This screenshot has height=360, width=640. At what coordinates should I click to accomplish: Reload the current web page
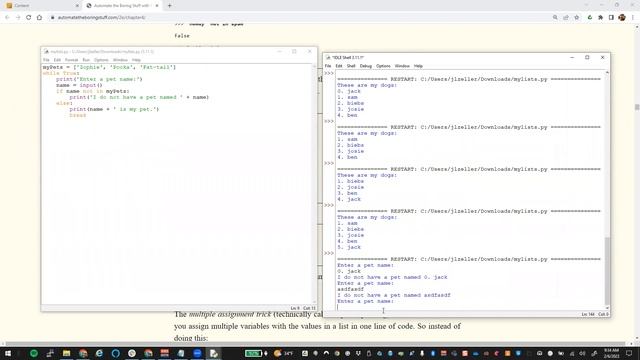pyautogui.click(x=29, y=18)
